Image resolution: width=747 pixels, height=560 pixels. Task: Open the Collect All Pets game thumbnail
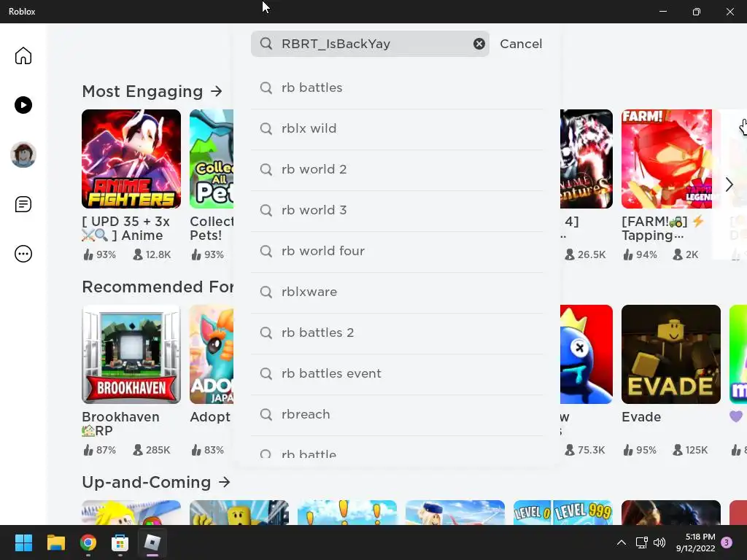tap(212, 159)
